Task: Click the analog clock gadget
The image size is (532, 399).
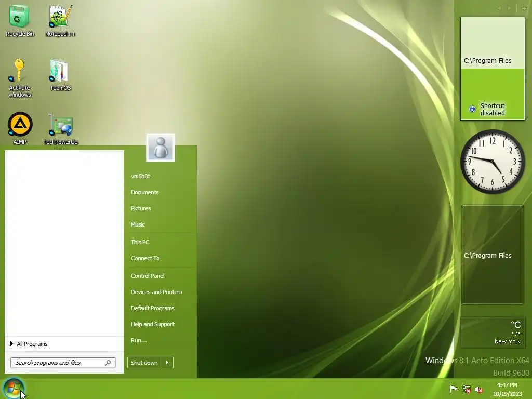Action: (492, 162)
